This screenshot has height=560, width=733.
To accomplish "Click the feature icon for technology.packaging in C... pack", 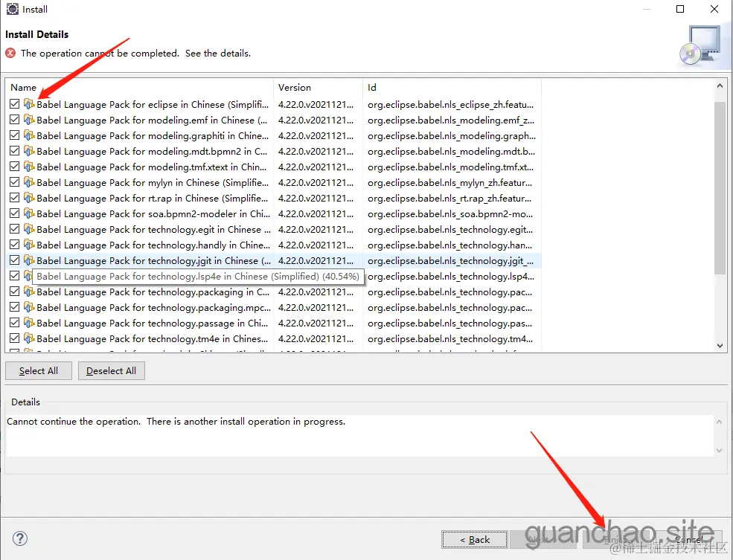I will click(x=29, y=292).
